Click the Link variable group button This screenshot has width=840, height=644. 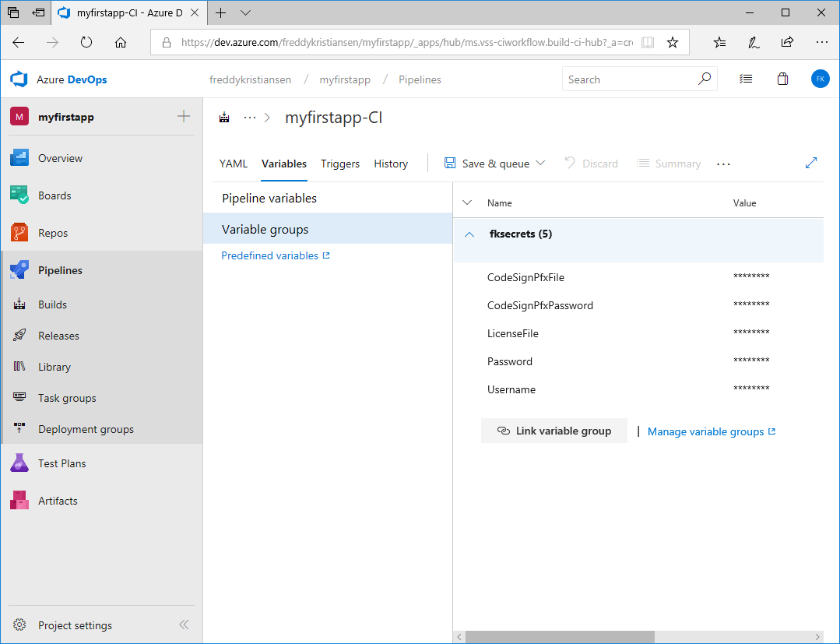554,431
